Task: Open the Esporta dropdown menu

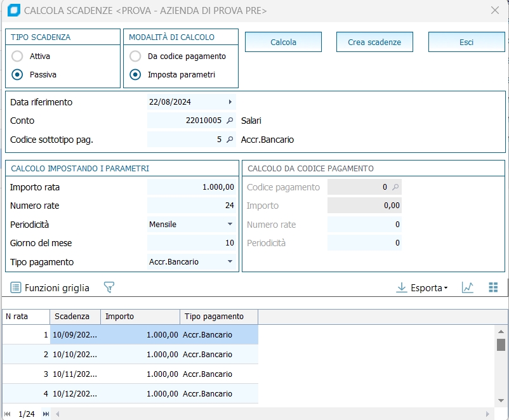Action: (x=421, y=288)
